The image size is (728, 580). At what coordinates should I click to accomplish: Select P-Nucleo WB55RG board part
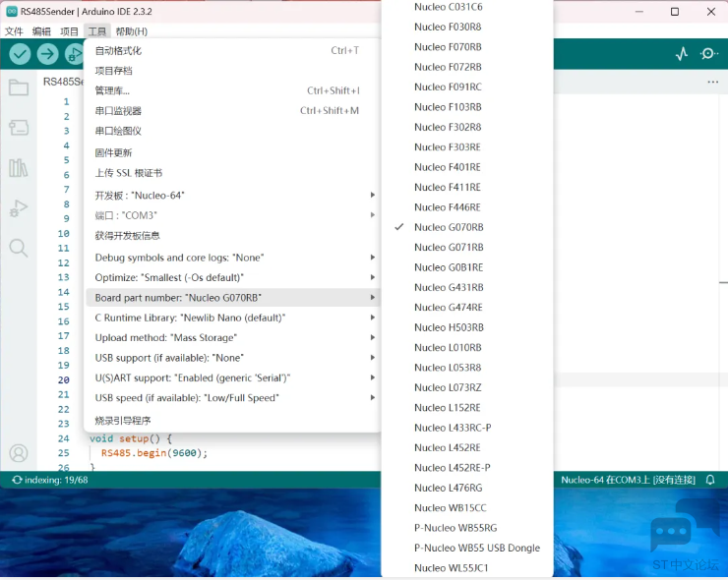click(467, 528)
